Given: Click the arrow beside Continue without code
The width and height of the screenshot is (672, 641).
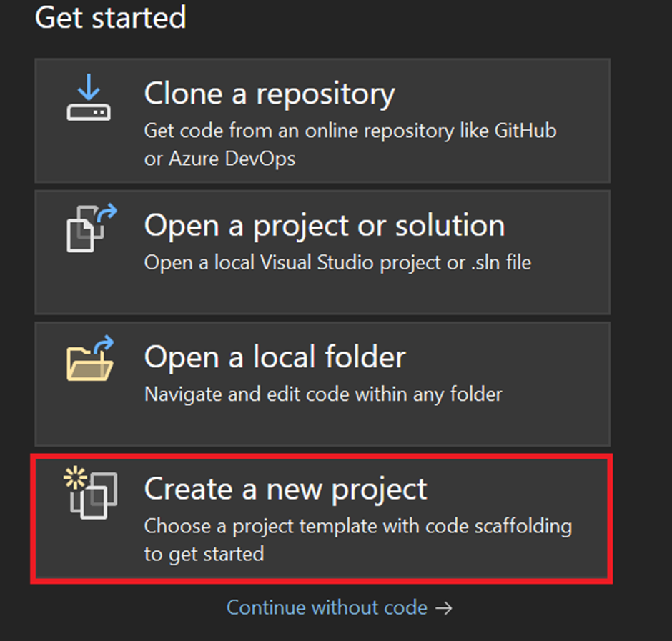Looking at the screenshot, I should click(x=443, y=608).
